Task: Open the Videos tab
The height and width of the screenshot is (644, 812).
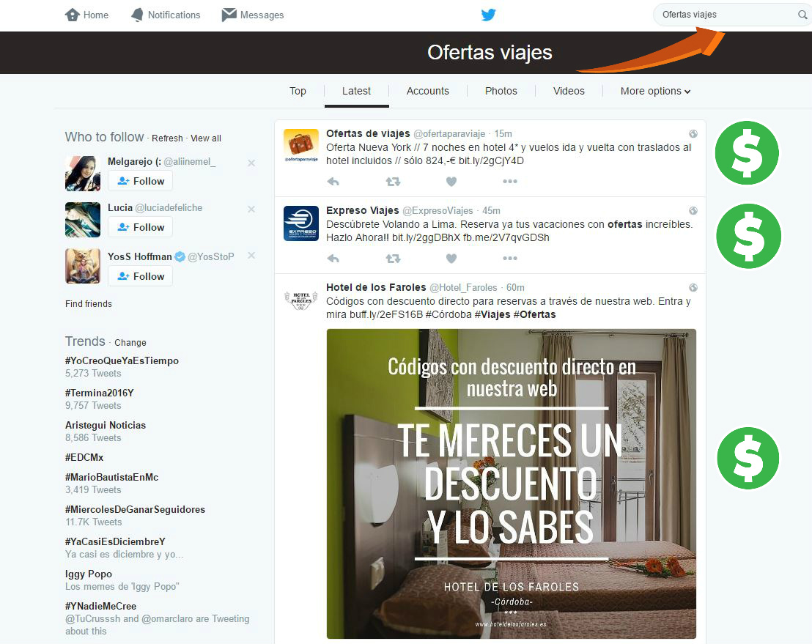Action: coord(569,91)
